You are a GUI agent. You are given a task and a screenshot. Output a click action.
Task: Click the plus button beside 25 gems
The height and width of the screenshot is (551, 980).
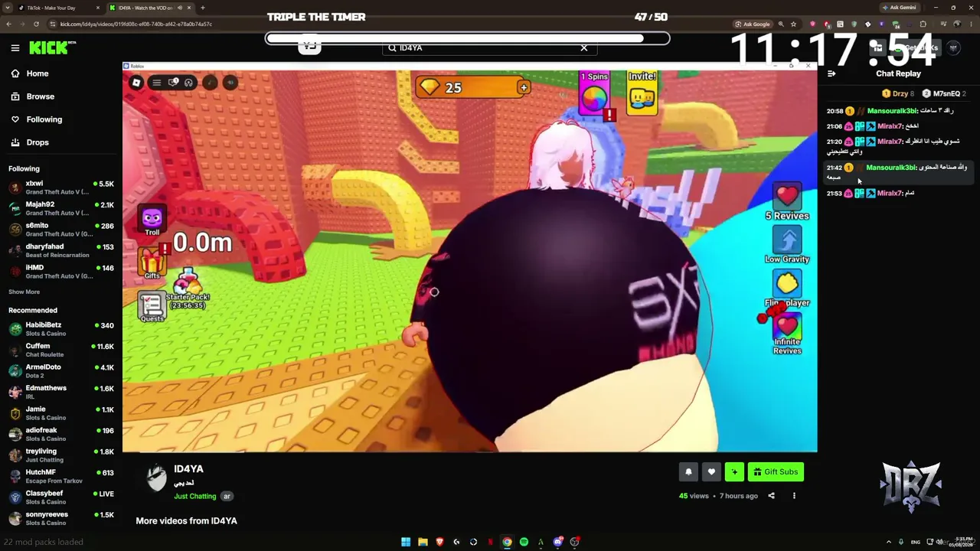click(524, 88)
